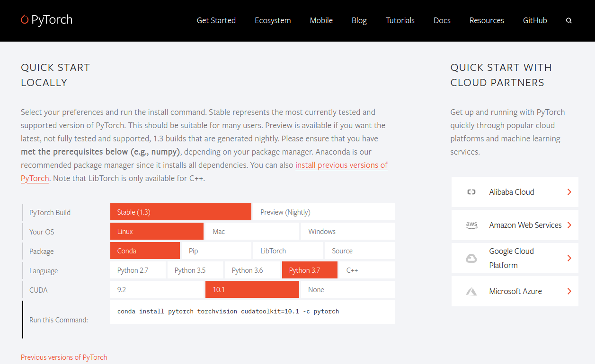Click the conda install command text box
The image size is (595, 364).
click(252, 312)
